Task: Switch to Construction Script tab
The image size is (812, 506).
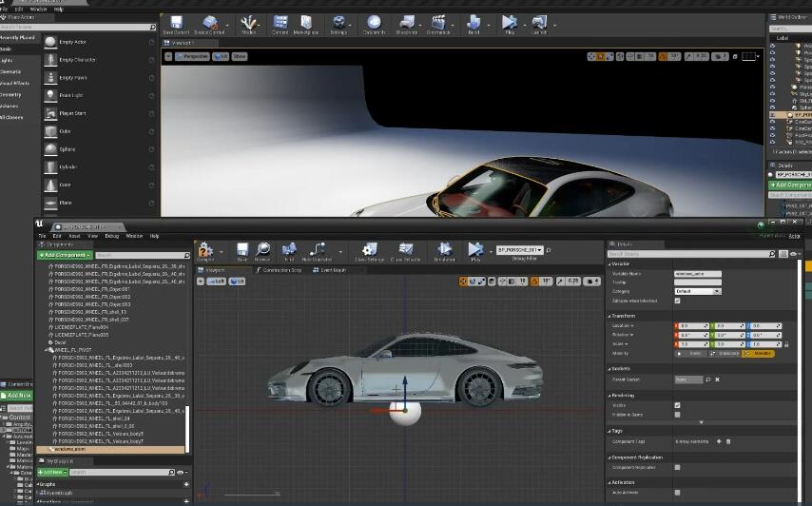Action: click(280, 270)
